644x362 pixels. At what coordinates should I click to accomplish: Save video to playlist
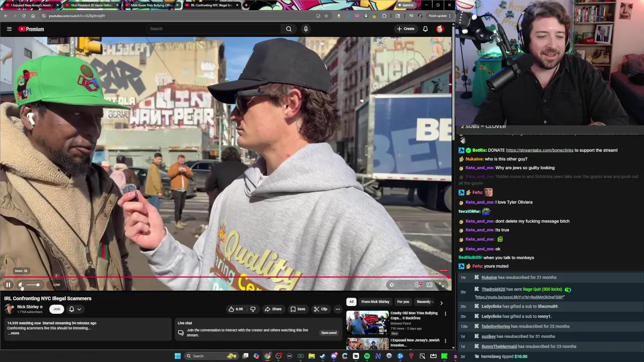click(x=298, y=309)
